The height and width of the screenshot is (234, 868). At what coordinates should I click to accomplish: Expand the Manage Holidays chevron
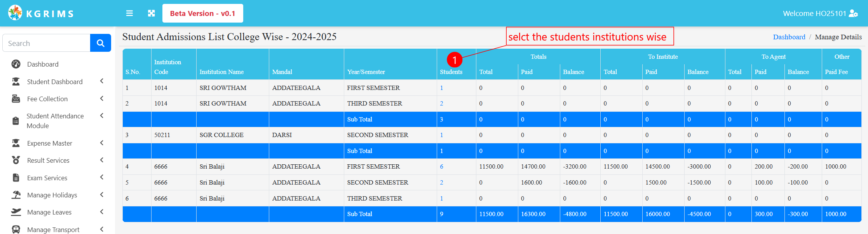pyautogui.click(x=102, y=195)
